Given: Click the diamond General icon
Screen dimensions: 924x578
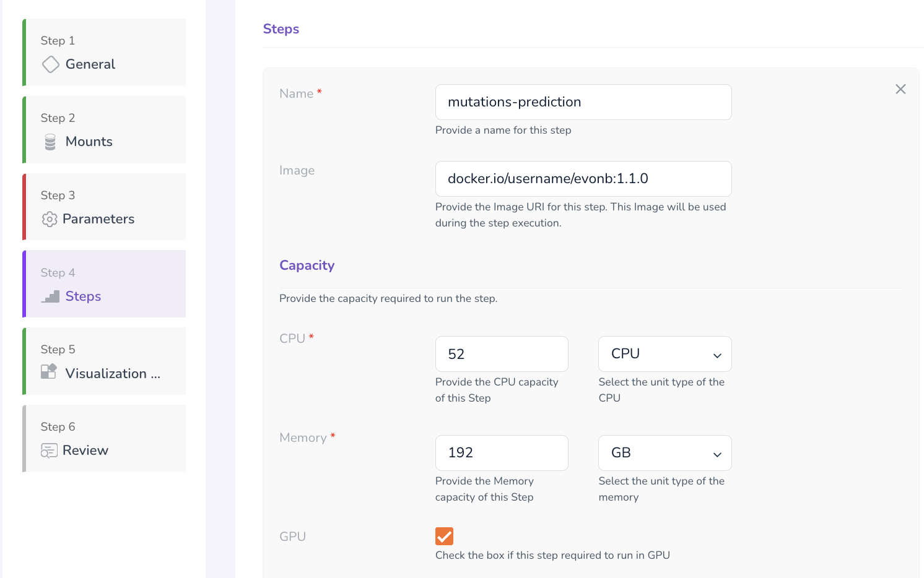Looking at the screenshot, I should click(x=50, y=64).
